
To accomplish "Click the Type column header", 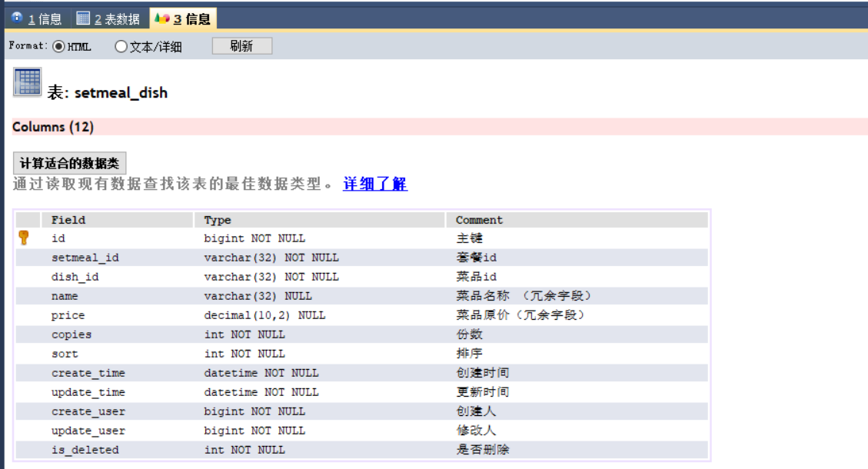I will click(319, 220).
